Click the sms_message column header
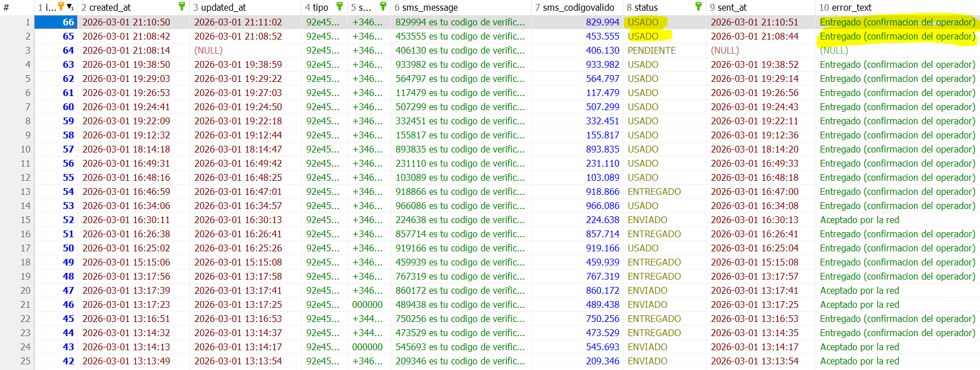The width and height of the screenshot is (980, 370). click(x=430, y=7)
